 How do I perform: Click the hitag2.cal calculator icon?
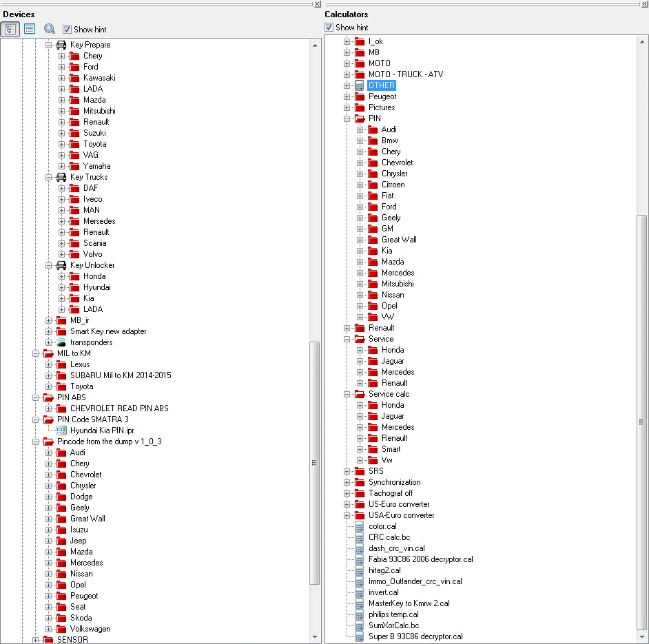click(x=359, y=570)
